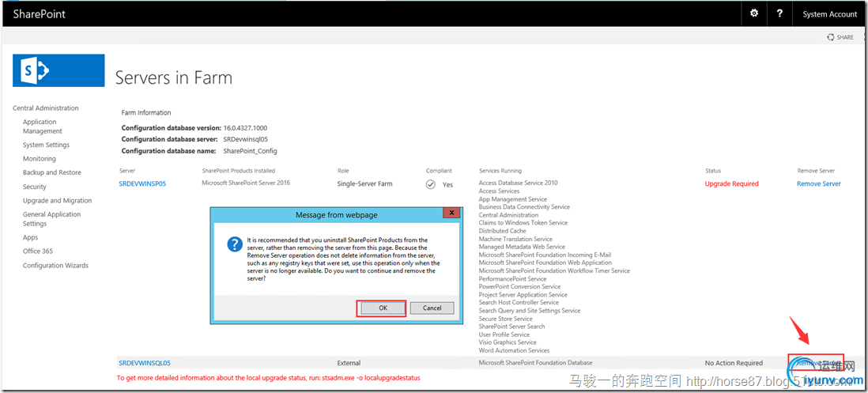
Task: Confirm removal with the OK button
Action: (x=383, y=308)
